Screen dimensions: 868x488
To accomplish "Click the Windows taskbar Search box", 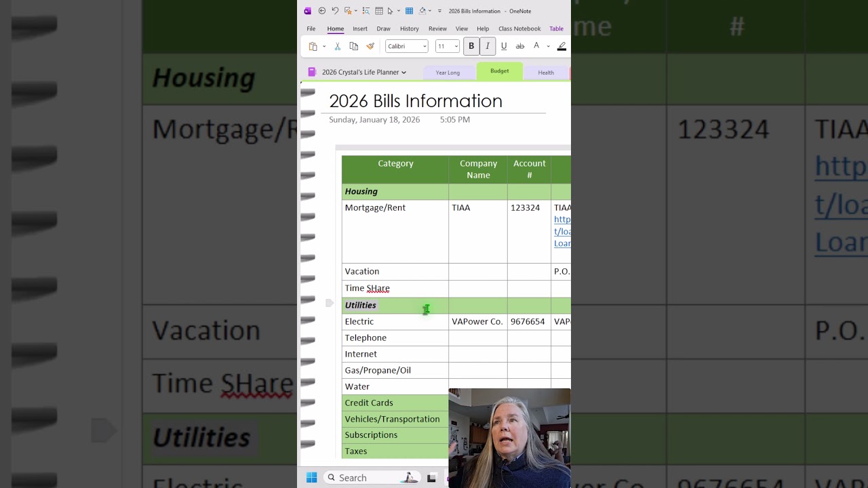I will click(372, 478).
